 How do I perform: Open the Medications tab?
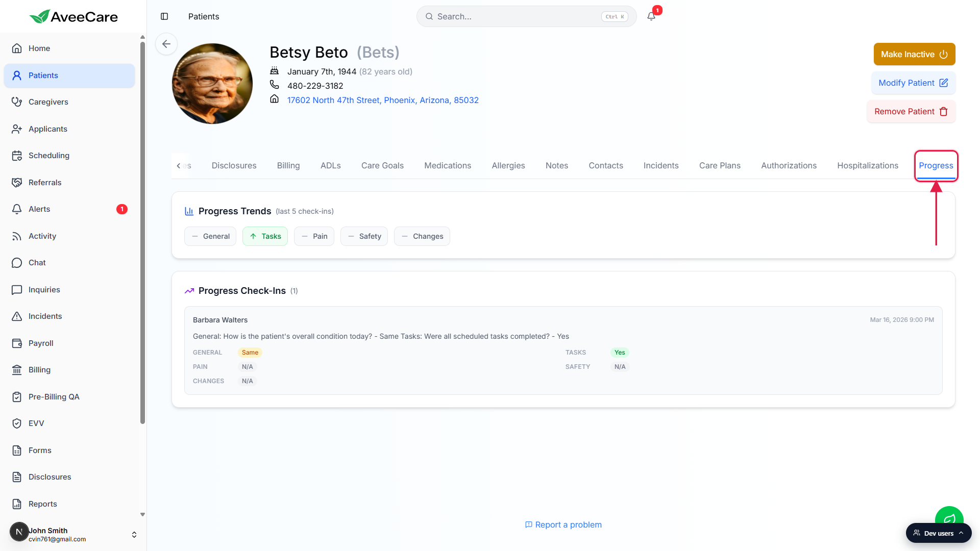click(x=448, y=165)
